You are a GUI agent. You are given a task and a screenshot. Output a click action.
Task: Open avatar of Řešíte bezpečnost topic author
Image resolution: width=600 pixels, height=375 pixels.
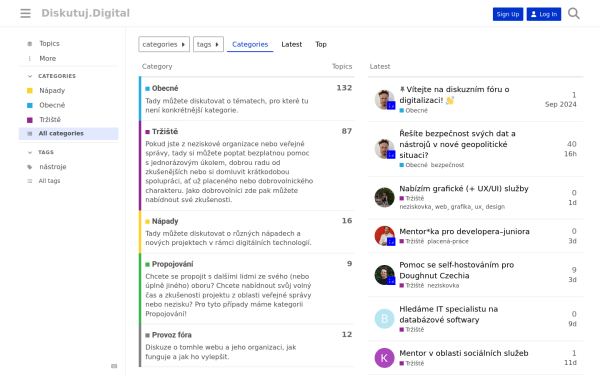pyautogui.click(x=385, y=149)
